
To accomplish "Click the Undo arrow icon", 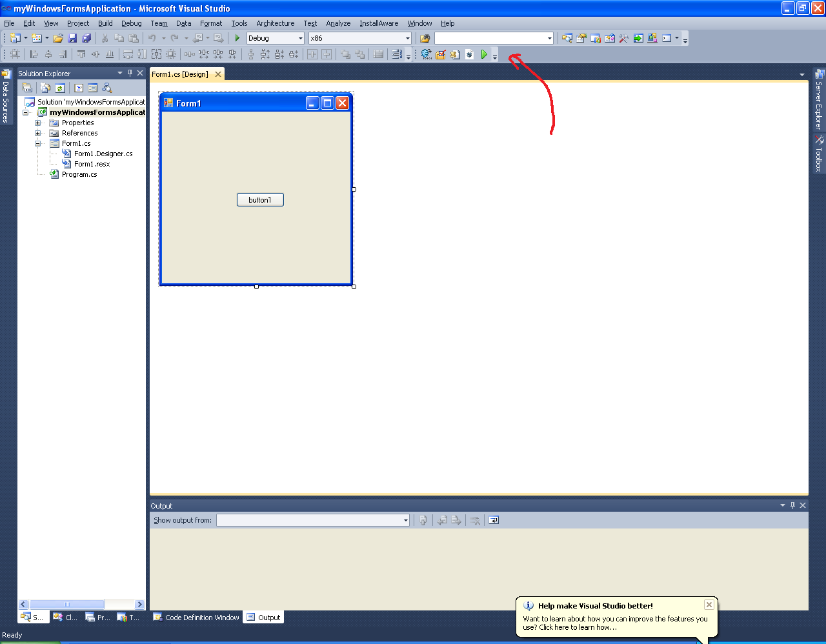I will 152,38.
